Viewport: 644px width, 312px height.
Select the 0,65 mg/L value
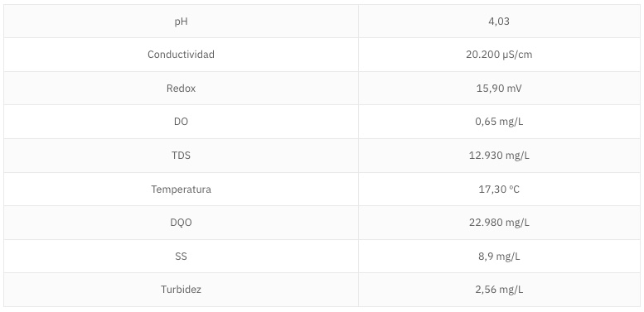pyautogui.click(x=499, y=122)
